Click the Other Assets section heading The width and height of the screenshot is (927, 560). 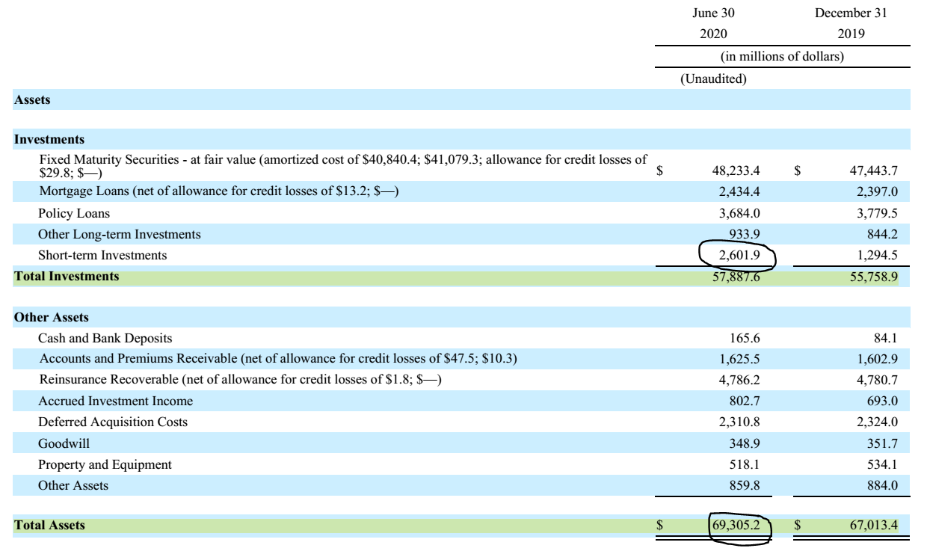click(51, 318)
